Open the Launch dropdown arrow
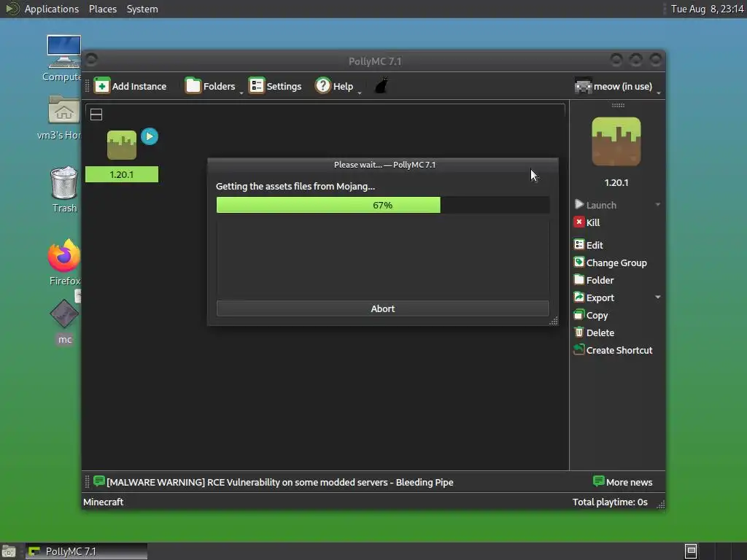 (x=657, y=205)
